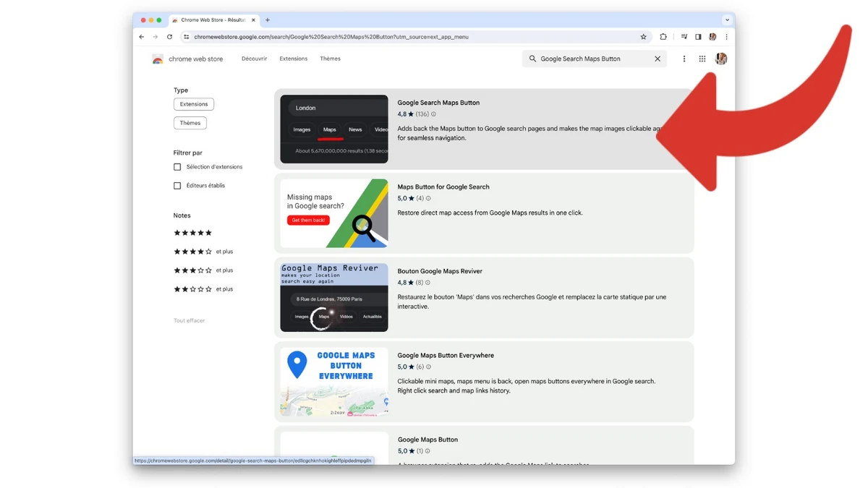
Task: Click the store search input field
Action: (x=595, y=59)
